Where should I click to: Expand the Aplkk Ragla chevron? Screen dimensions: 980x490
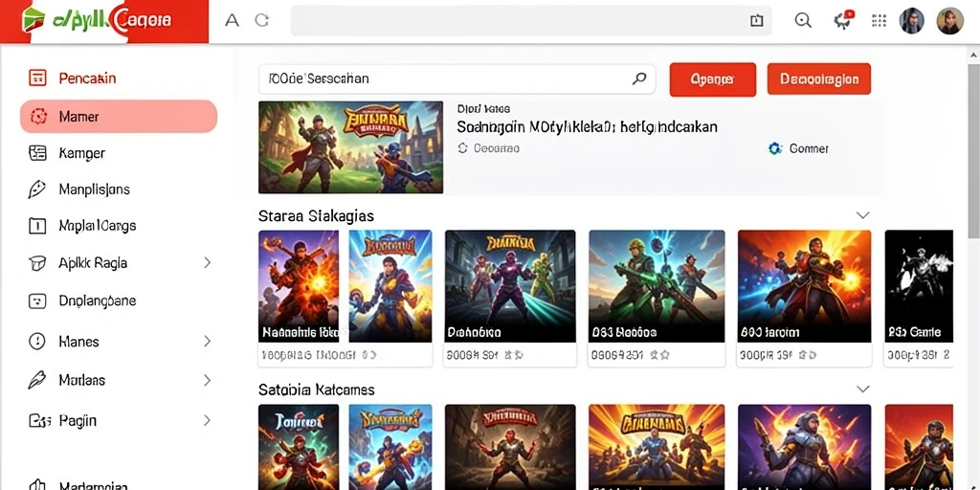point(207,263)
